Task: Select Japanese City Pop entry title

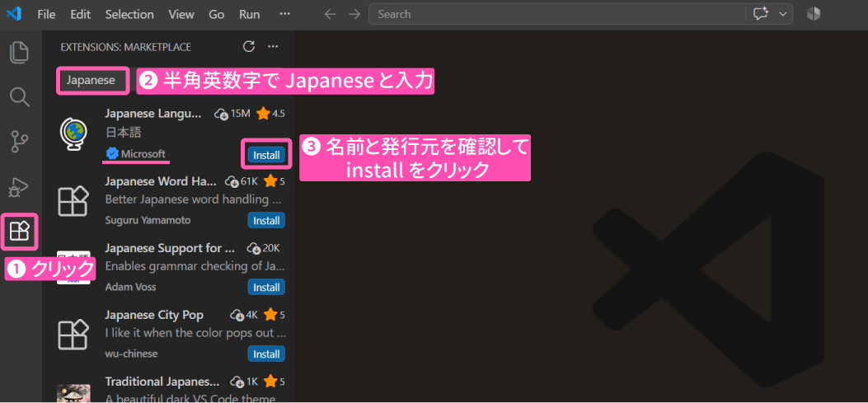Action: tap(154, 315)
